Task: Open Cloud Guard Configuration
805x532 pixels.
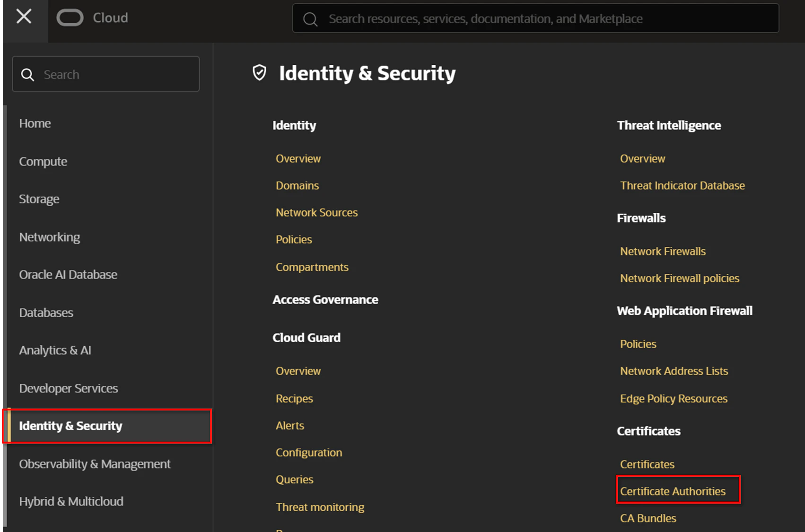Action: coord(309,453)
